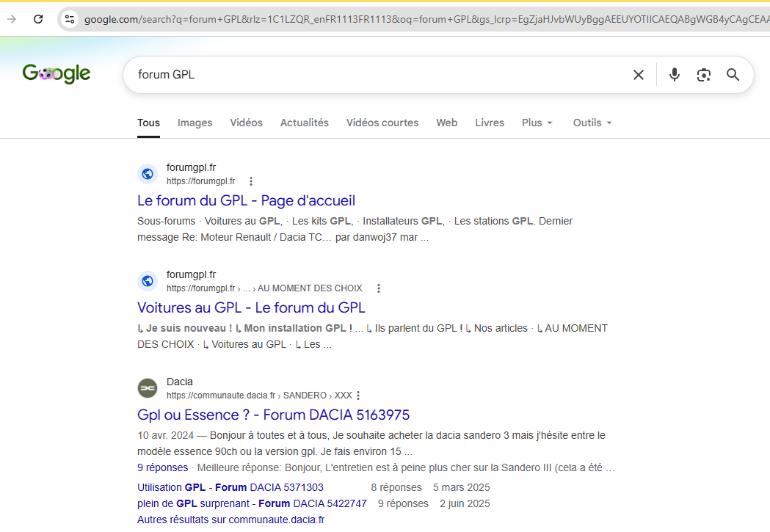Open three-dot menu next to AU MOMENT DES CHOIX
770x532 pixels.
coord(379,288)
